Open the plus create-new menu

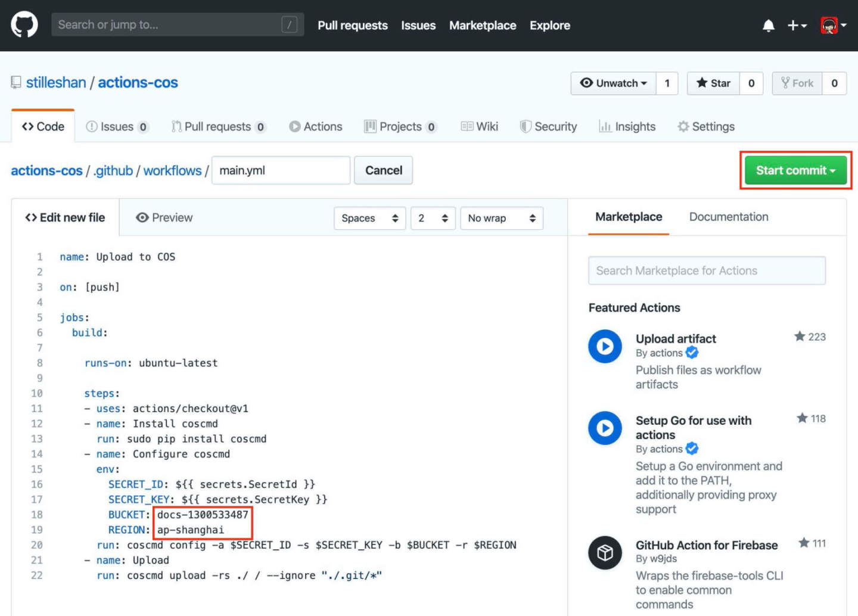coord(797,26)
